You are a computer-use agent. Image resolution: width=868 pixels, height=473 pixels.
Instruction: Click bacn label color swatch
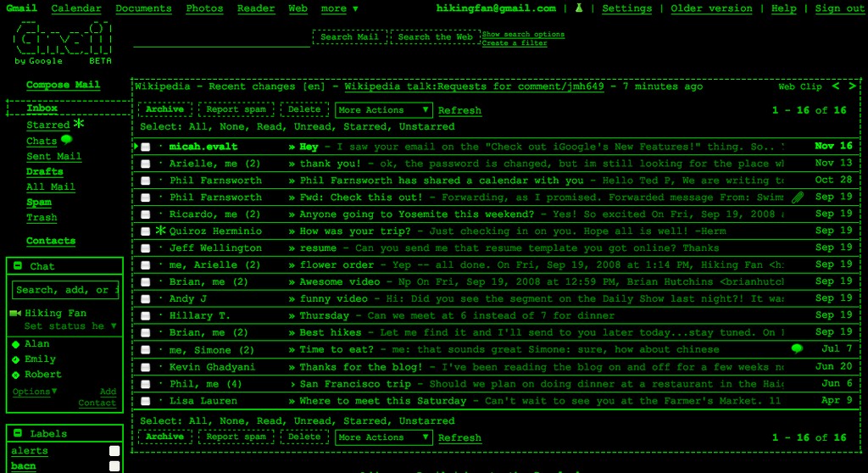pos(114,466)
